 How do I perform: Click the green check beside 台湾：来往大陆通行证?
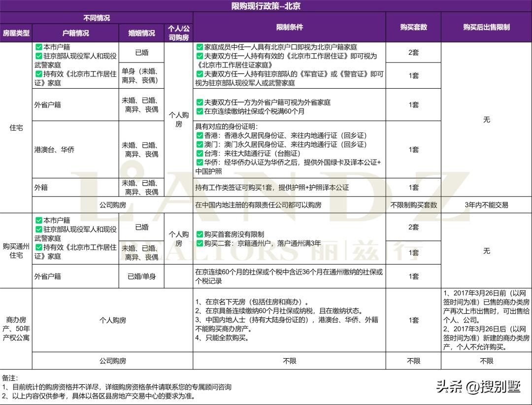tap(199, 154)
